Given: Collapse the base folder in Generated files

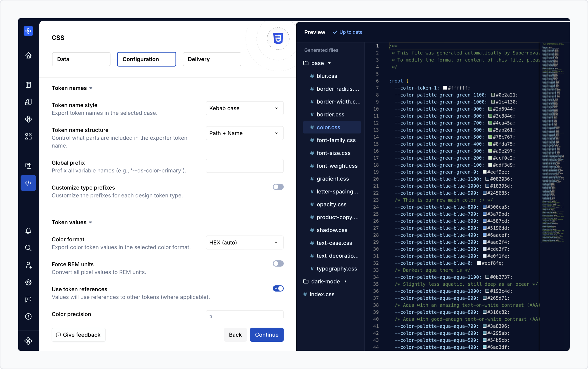Looking at the screenshot, I should coord(329,63).
